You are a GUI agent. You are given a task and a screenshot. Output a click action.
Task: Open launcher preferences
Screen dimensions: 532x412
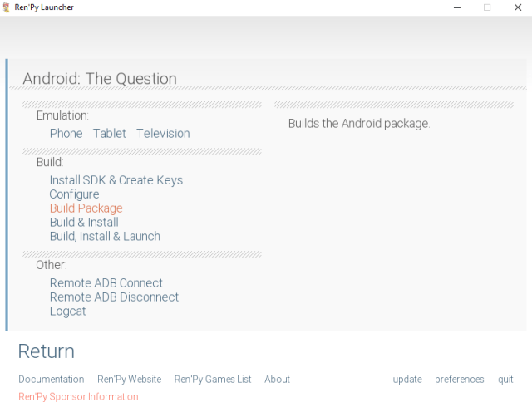tap(459, 380)
